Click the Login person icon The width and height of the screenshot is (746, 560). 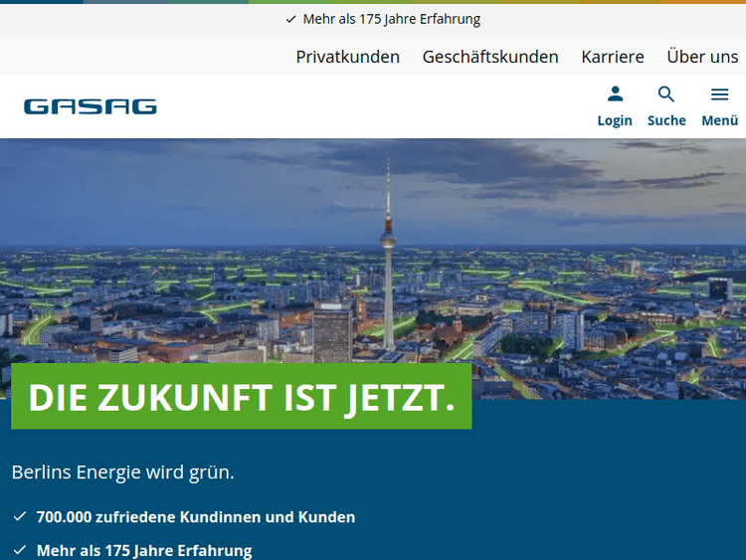(615, 94)
